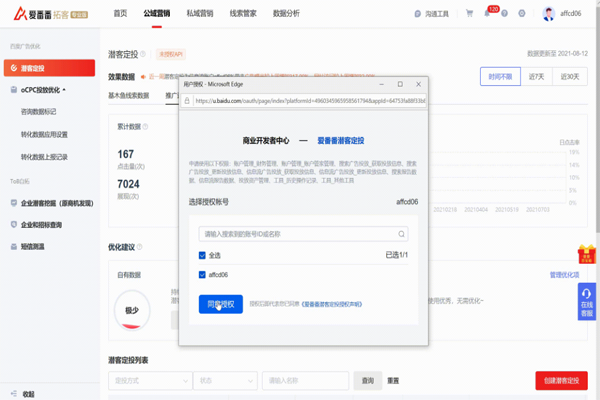Screen dimensions: 600x400
Task: Select 潜客定投 in the sidebar
Action: (x=49, y=68)
